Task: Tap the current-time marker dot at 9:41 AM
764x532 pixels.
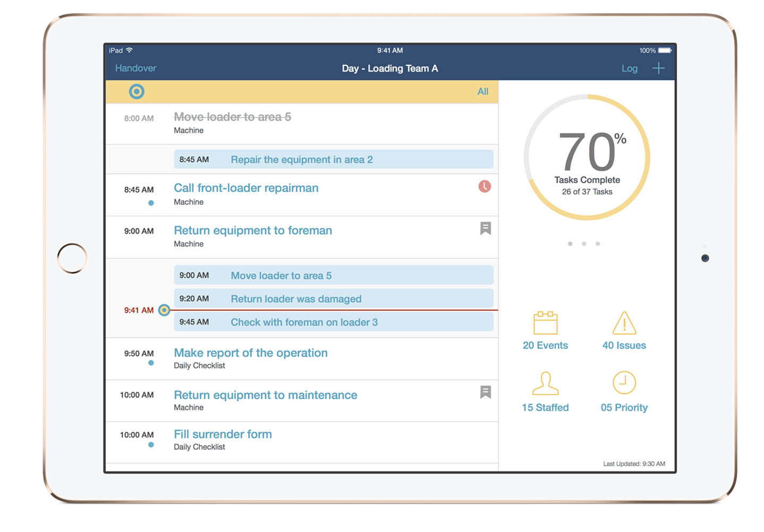Action: click(164, 310)
